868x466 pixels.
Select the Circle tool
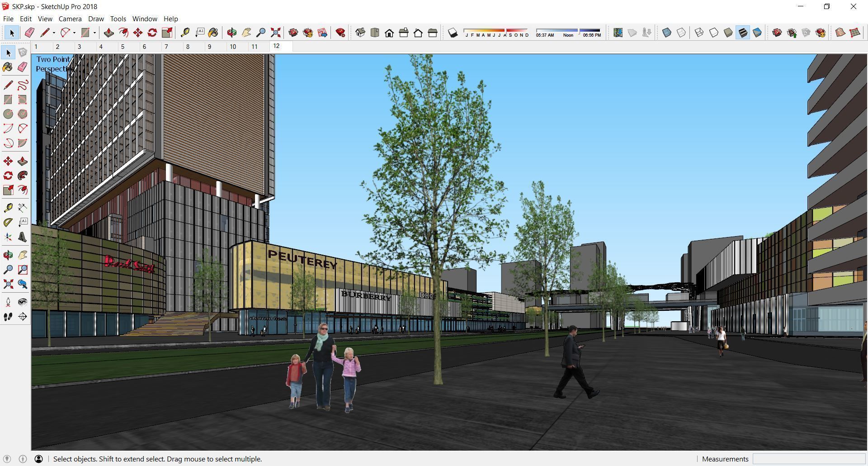[x=8, y=114]
